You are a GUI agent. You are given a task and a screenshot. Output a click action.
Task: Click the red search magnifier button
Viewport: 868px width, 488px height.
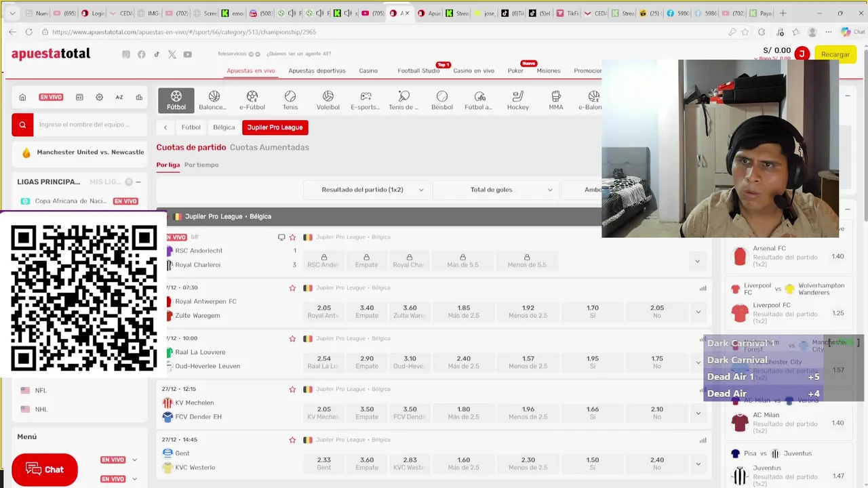coord(22,125)
